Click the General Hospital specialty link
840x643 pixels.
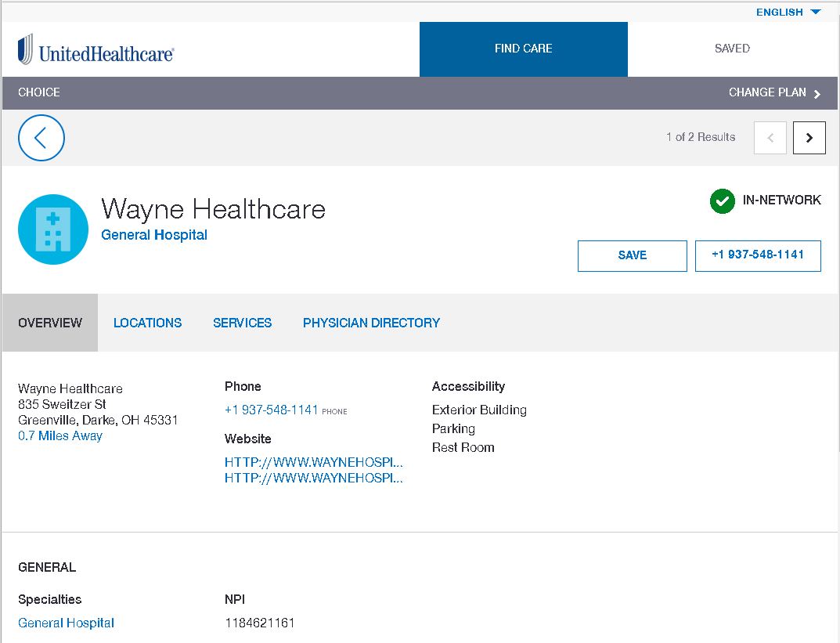(x=66, y=623)
